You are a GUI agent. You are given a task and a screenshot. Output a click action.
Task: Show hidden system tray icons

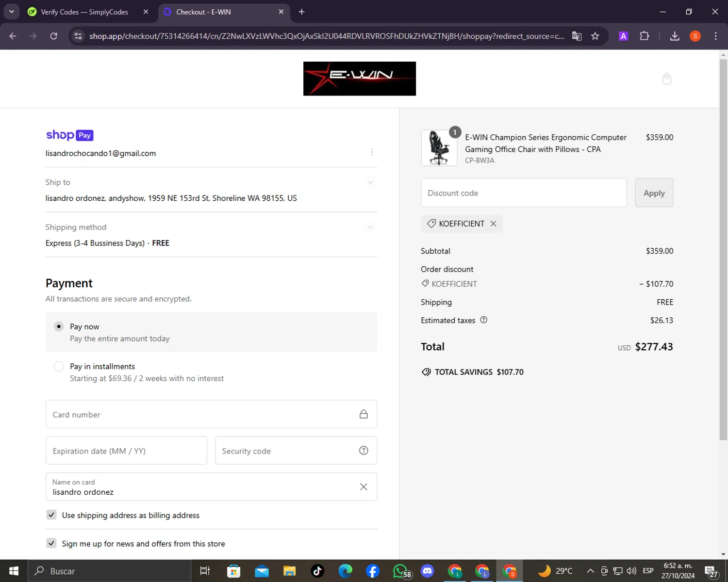click(590, 571)
